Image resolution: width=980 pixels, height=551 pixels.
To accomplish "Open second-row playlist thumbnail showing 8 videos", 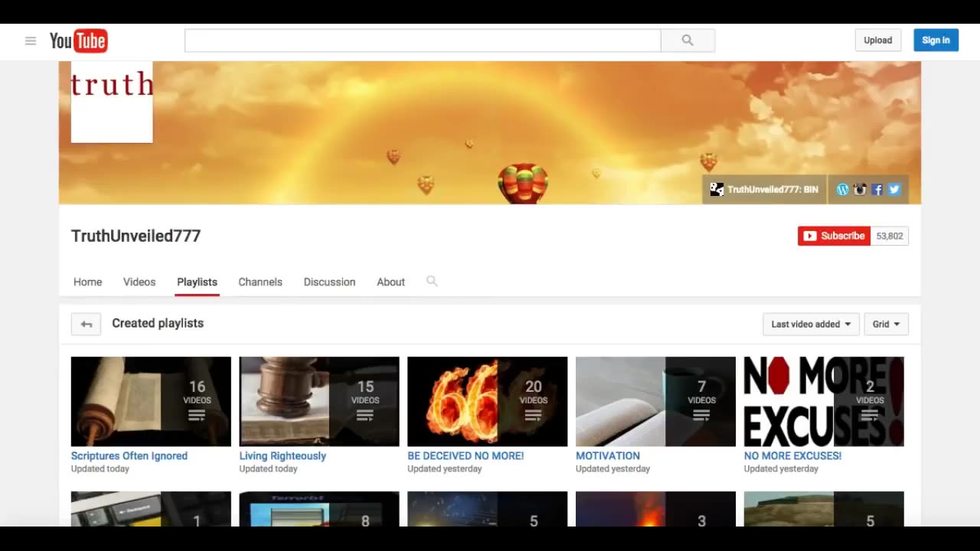I will tap(319, 509).
